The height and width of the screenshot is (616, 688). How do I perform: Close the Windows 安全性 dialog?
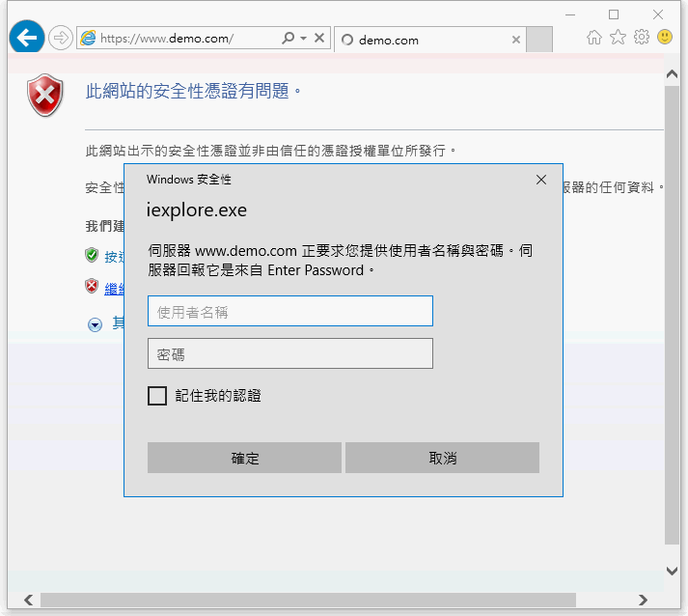pos(541,180)
